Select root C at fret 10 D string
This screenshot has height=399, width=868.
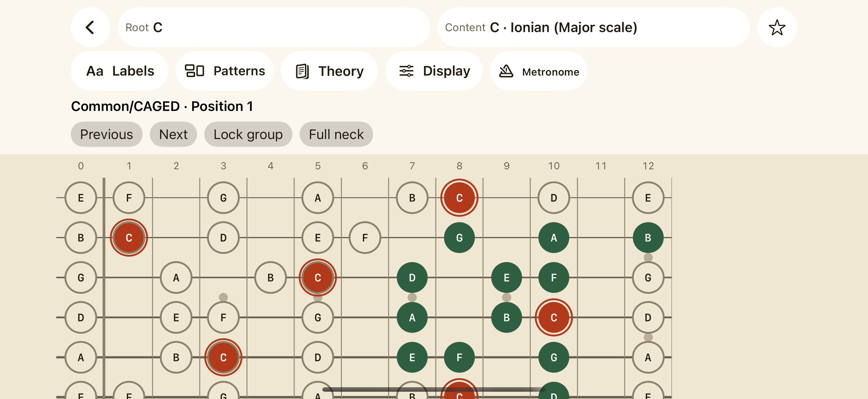554,317
